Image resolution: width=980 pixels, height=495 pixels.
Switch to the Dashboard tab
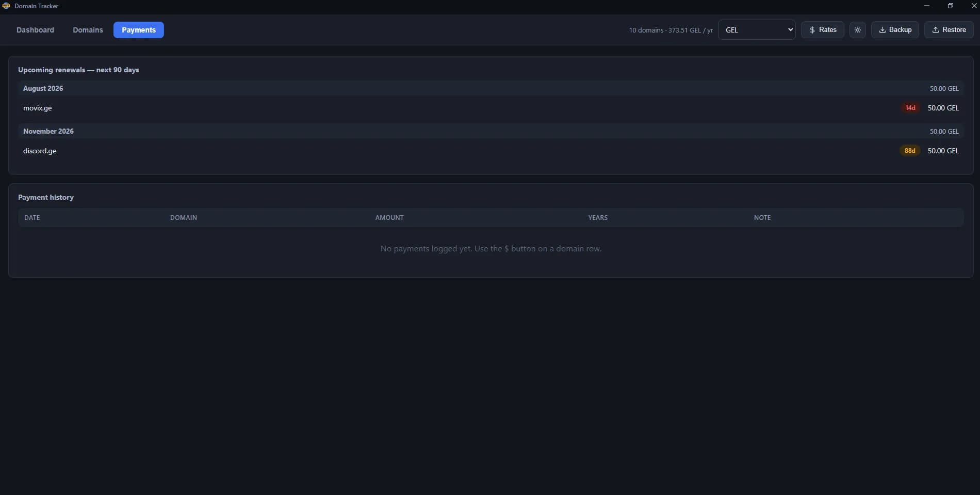(35, 30)
